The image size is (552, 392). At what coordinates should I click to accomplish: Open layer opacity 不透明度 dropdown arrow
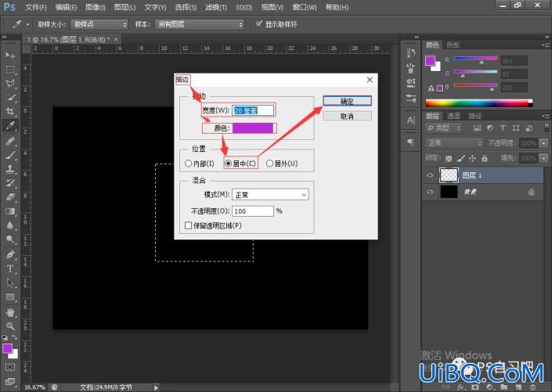point(544,143)
